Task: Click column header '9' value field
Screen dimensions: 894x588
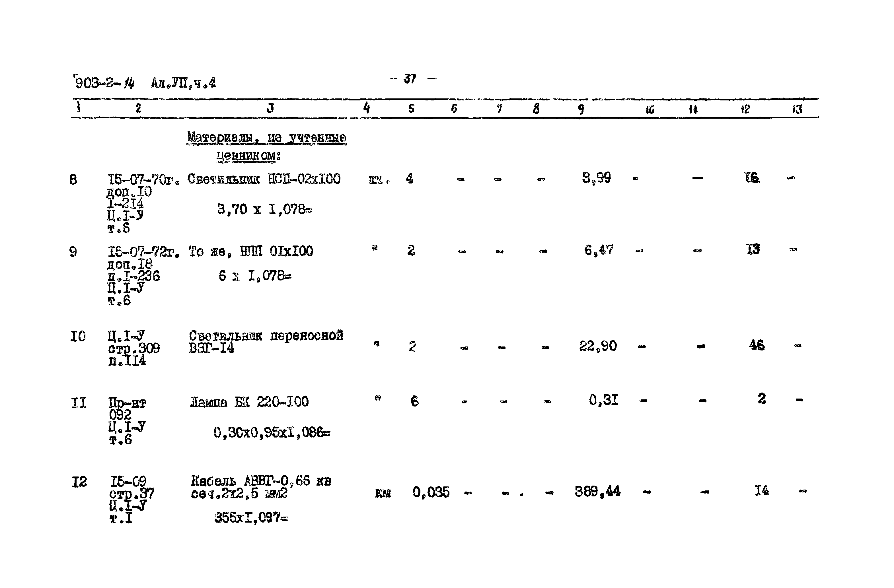Action: click(x=587, y=102)
